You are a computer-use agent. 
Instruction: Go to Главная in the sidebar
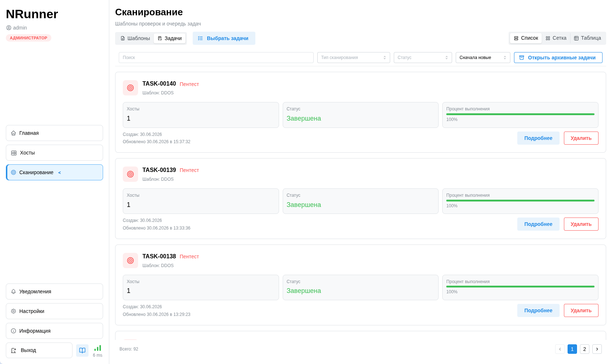pyautogui.click(x=54, y=133)
